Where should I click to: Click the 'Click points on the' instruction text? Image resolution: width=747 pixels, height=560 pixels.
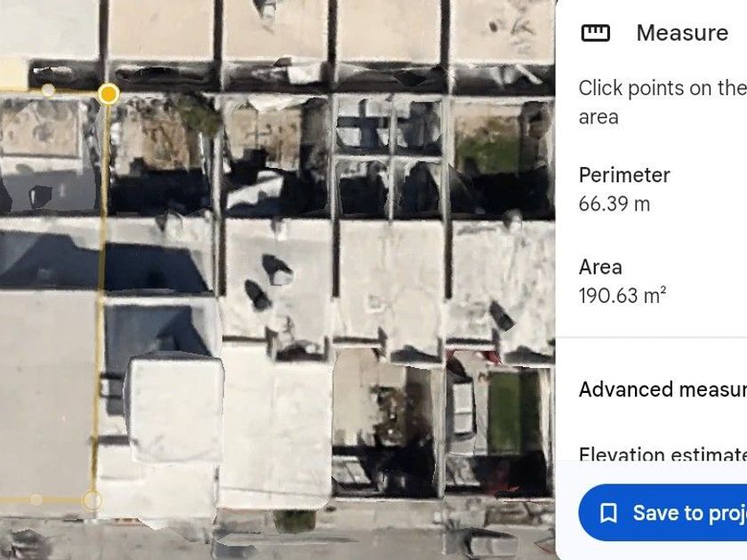coord(663,88)
